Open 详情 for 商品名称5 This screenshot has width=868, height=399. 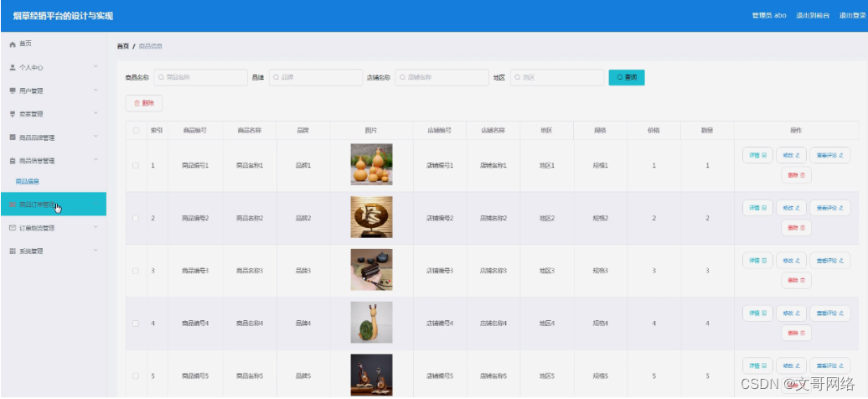[x=757, y=365]
